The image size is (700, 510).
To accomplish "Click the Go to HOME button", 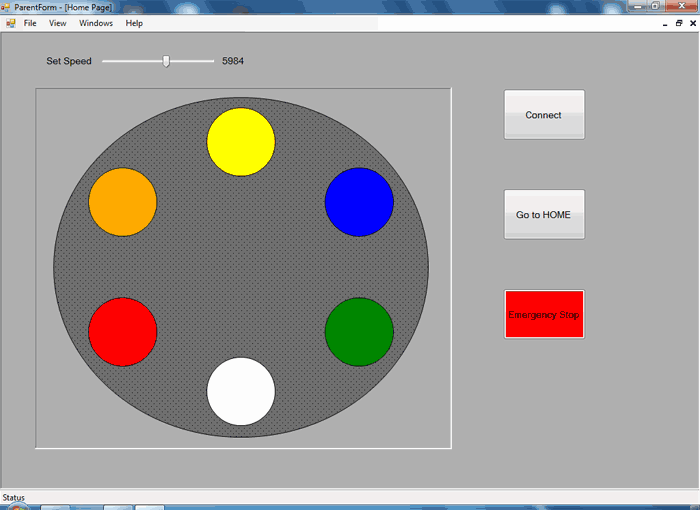I will pos(544,214).
